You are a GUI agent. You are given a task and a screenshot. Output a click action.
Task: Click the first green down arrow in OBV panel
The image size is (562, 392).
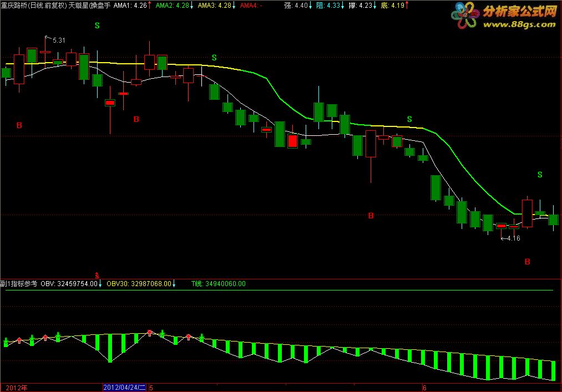tap(6, 340)
